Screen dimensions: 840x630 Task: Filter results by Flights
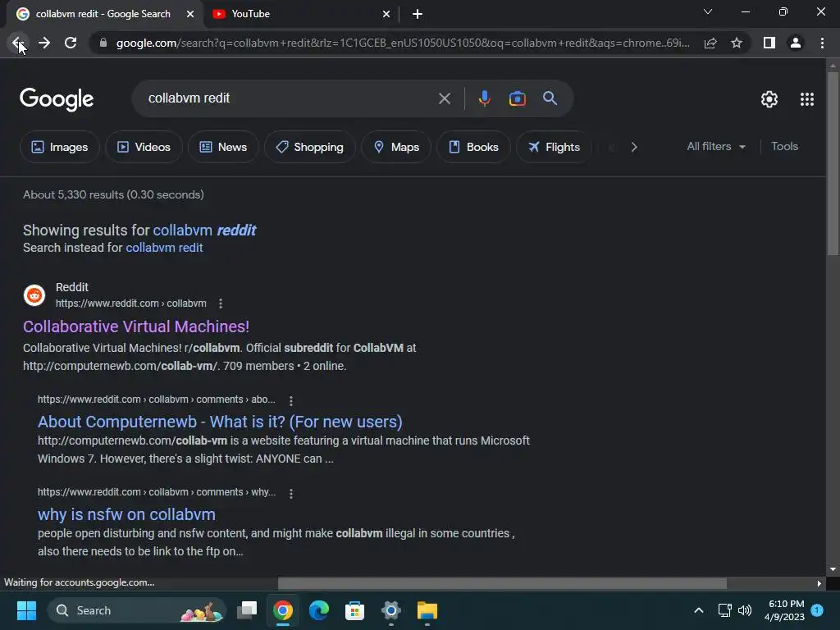554,147
